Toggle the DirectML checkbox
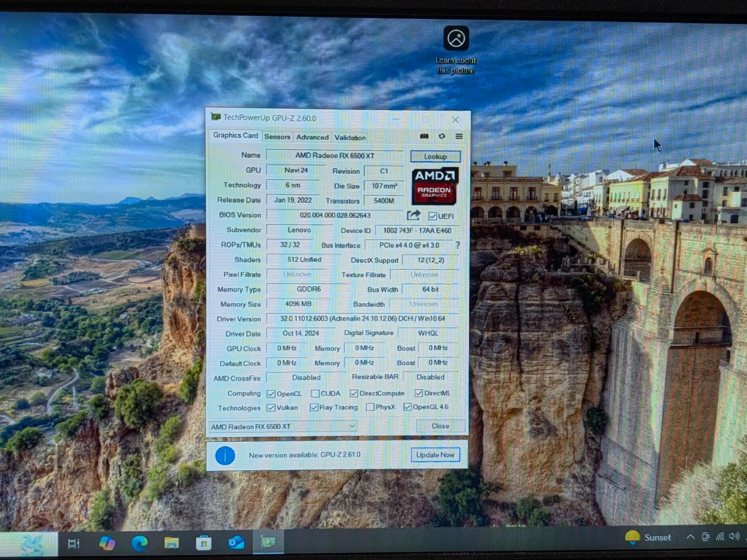 click(x=419, y=393)
